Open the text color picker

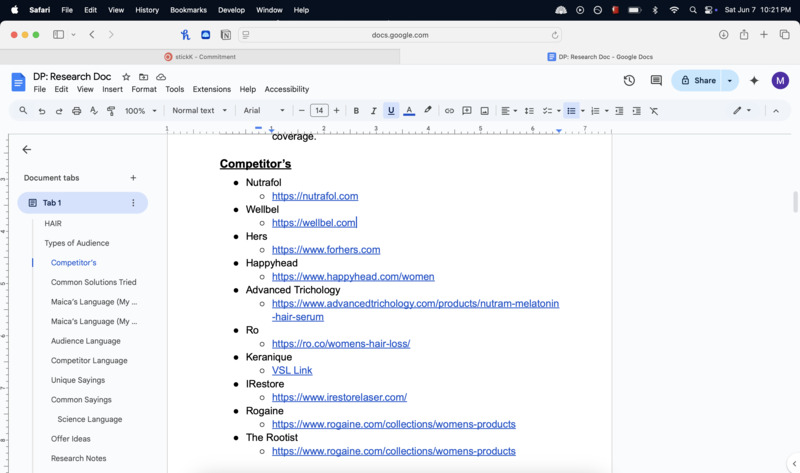point(409,111)
